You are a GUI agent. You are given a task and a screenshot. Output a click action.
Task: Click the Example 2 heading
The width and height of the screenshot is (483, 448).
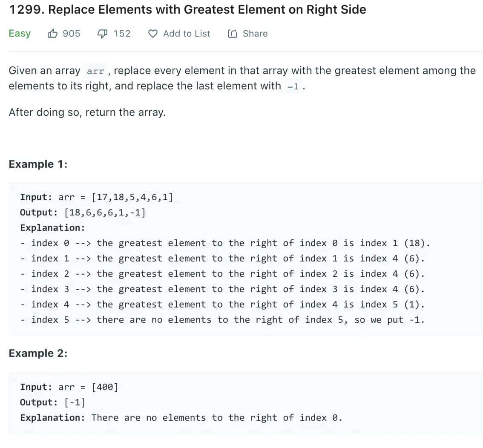point(38,353)
